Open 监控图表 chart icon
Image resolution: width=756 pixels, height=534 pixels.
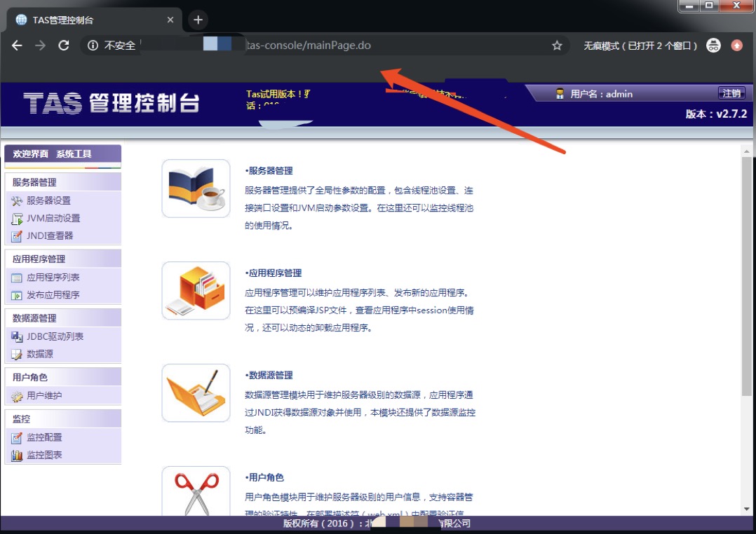click(x=17, y=456)
